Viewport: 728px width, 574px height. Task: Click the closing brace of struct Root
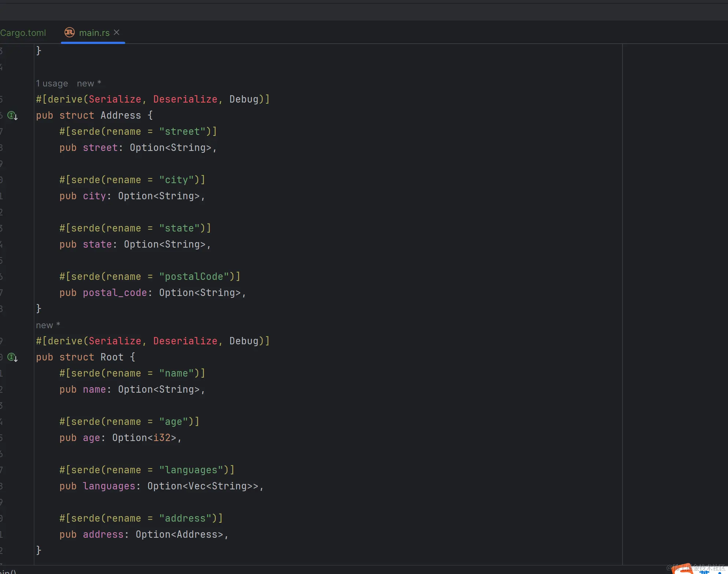coord(38,551)
